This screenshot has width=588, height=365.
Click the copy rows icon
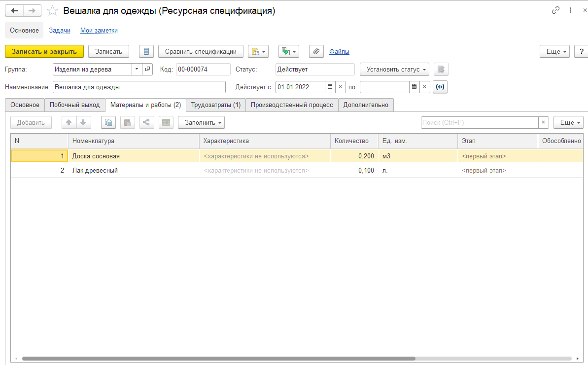pos(108,122)
